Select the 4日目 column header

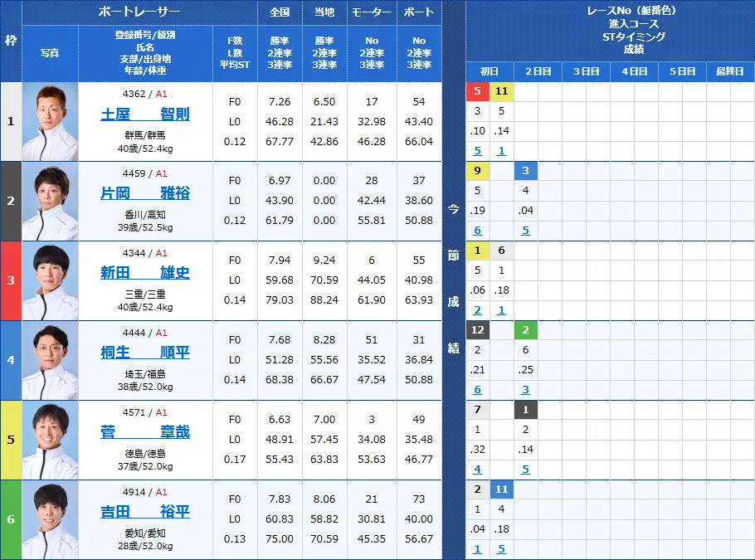[634, 71]
